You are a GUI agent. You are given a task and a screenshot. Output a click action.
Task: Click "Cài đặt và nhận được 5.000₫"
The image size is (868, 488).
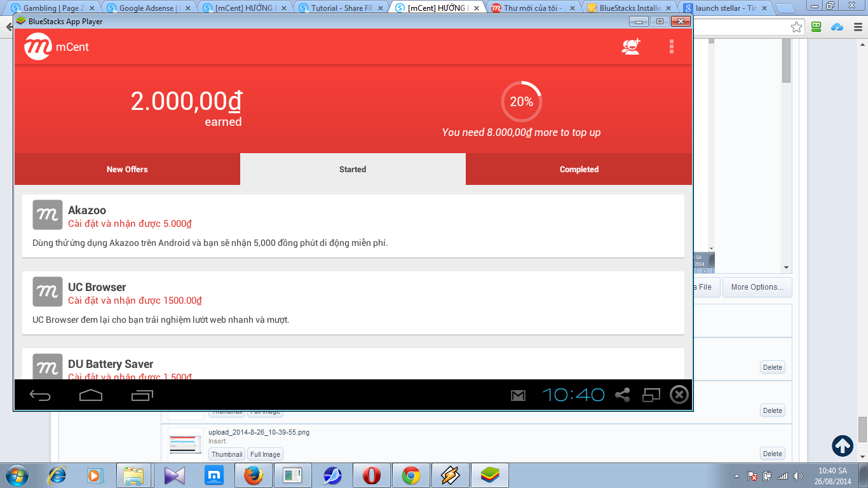pyautogui.click(x=130, y=224)
